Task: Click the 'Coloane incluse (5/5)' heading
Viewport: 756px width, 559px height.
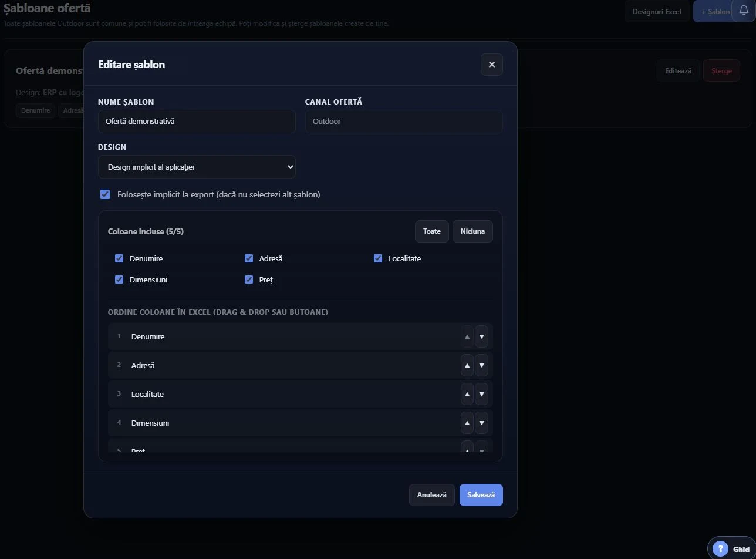Action: coord(146,231)
